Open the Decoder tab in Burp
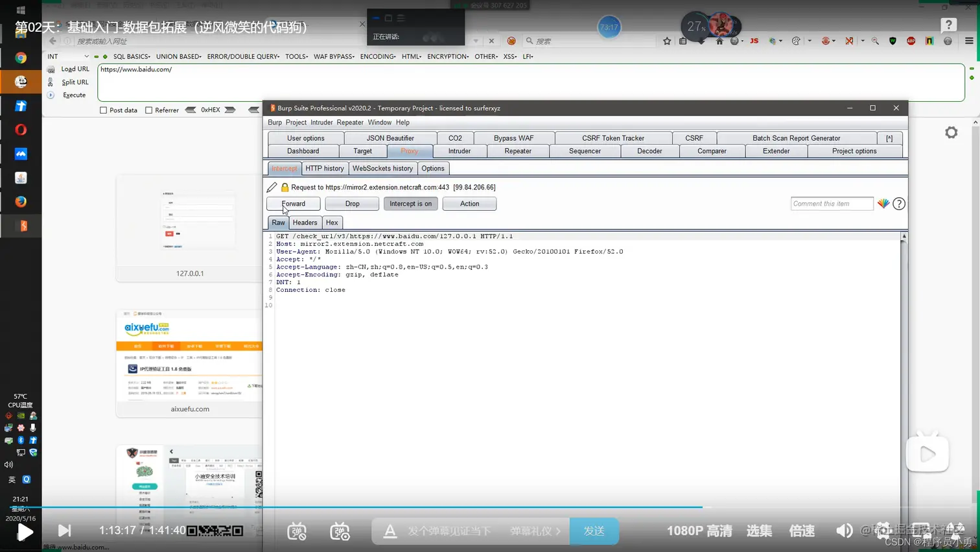The height and width of the screenshot is (552, 980). coord(649,151)
